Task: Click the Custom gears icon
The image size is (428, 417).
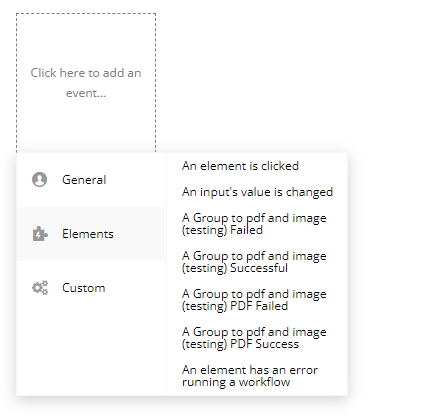Action: pyautogui.click(x=40, y=288)
